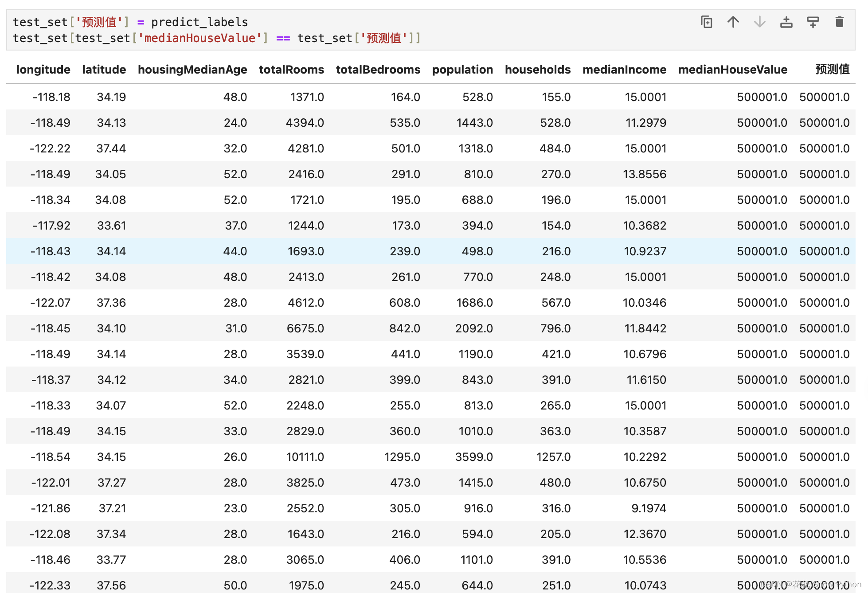Click latitude value 37.36

(111, 303)
